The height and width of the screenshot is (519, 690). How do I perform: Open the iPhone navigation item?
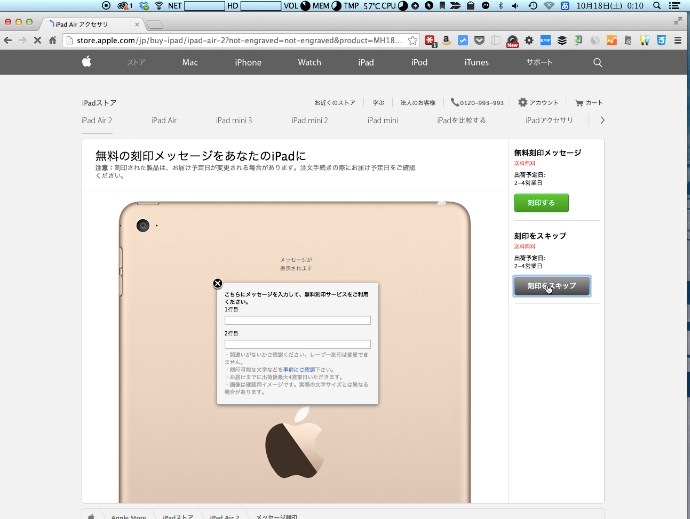248,63
